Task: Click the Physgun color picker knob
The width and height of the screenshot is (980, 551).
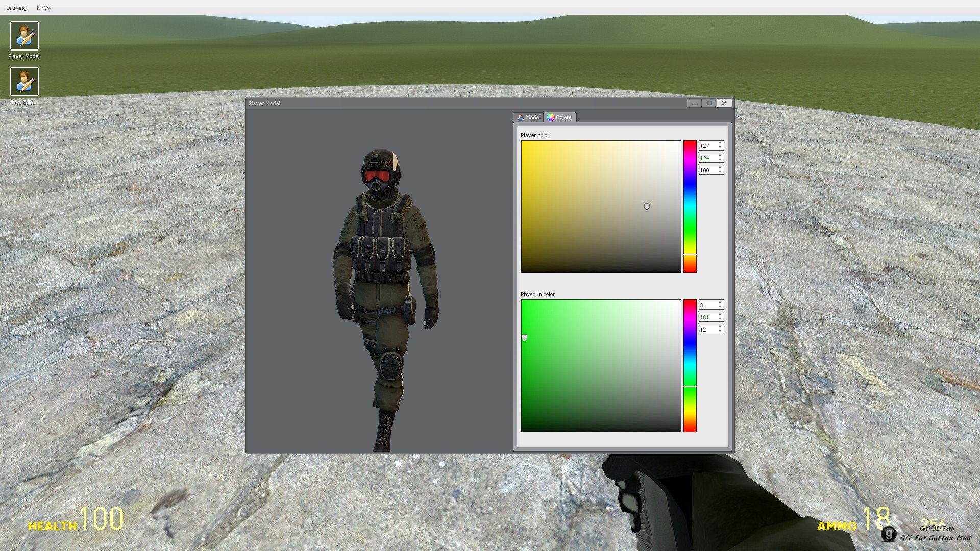Action: (524, 338)
